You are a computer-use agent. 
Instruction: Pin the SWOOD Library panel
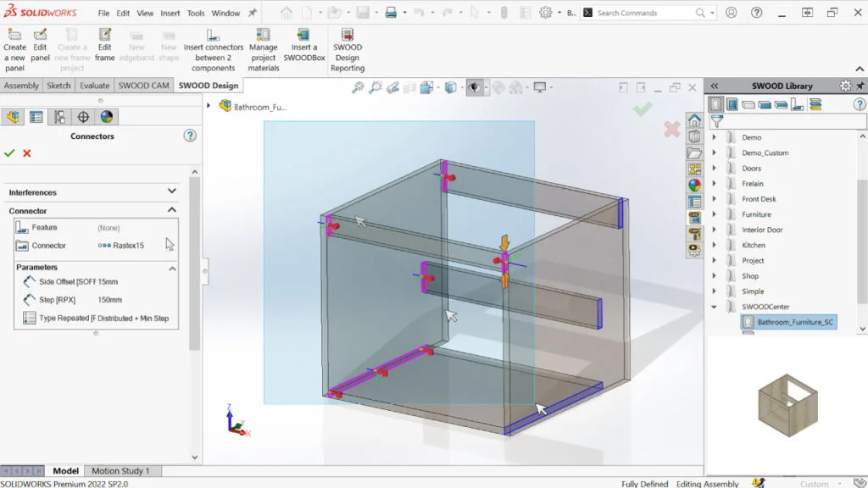pos(861,86)
